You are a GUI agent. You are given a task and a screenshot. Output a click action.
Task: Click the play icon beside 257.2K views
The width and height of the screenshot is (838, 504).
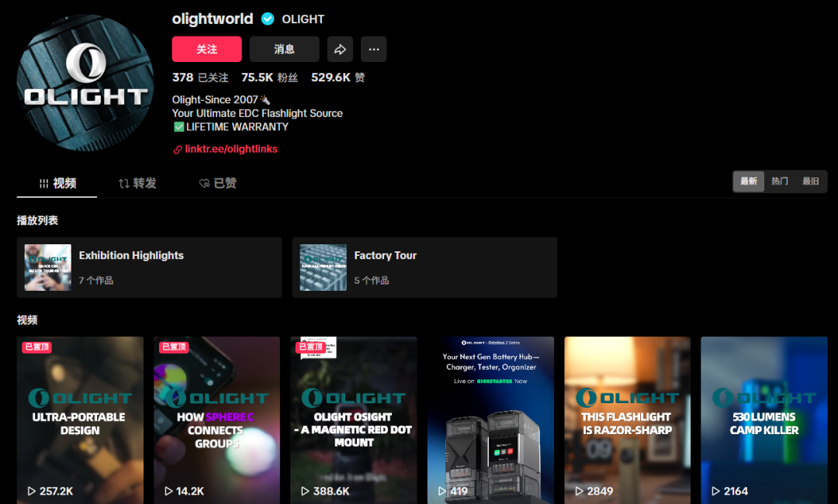(32, 491)
